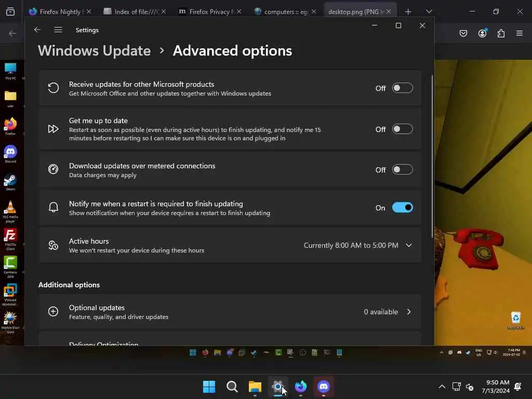Viewport: 532px width, 399px height.
Task: Click Firefox back navigation arrow
Action: (12, 33)
